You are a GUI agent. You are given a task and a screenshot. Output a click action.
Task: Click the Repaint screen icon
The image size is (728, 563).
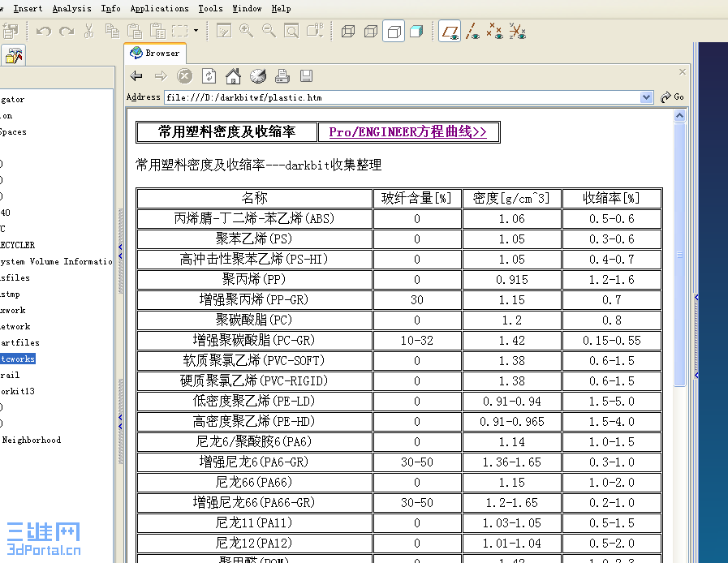[224, 31]
